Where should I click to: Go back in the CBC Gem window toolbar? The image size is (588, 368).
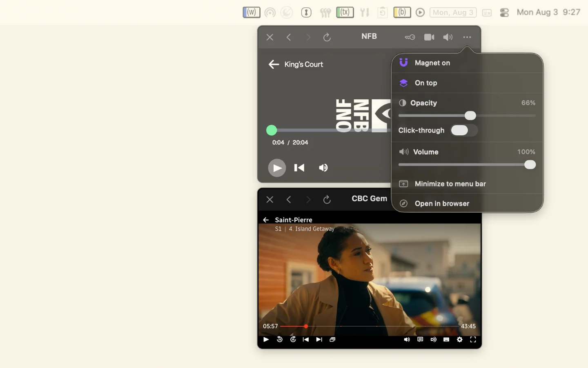pos(289,200)
